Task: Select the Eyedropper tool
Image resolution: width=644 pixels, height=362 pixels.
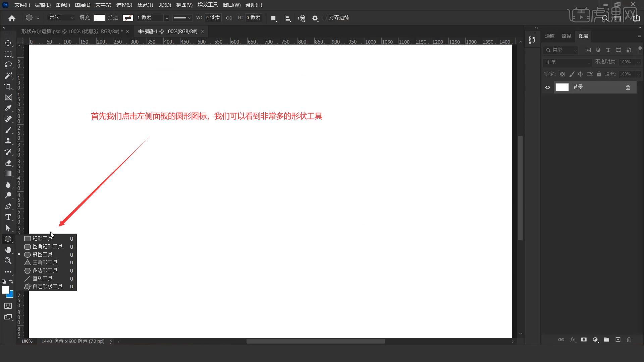Action: (x=8, y=108)
